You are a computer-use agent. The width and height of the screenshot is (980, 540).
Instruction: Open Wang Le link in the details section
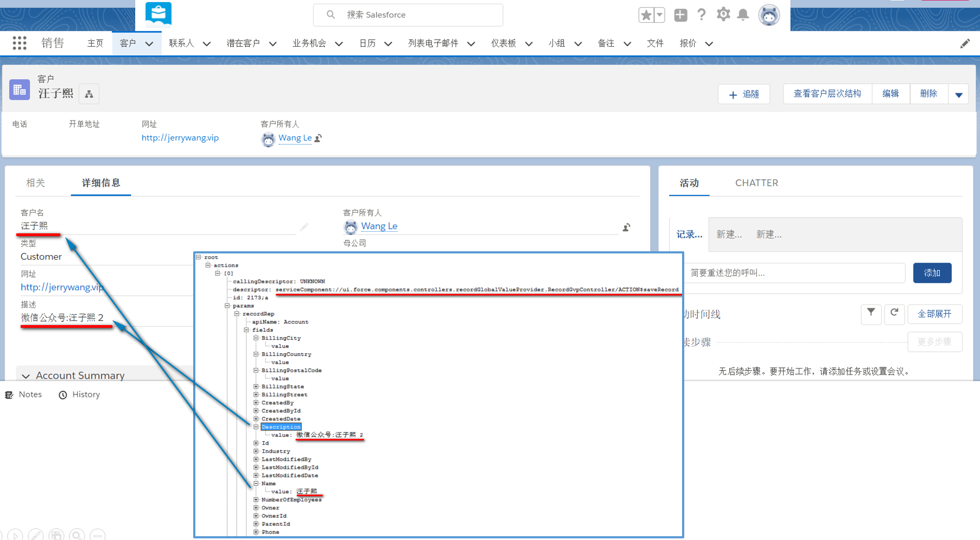coord(379,226)
